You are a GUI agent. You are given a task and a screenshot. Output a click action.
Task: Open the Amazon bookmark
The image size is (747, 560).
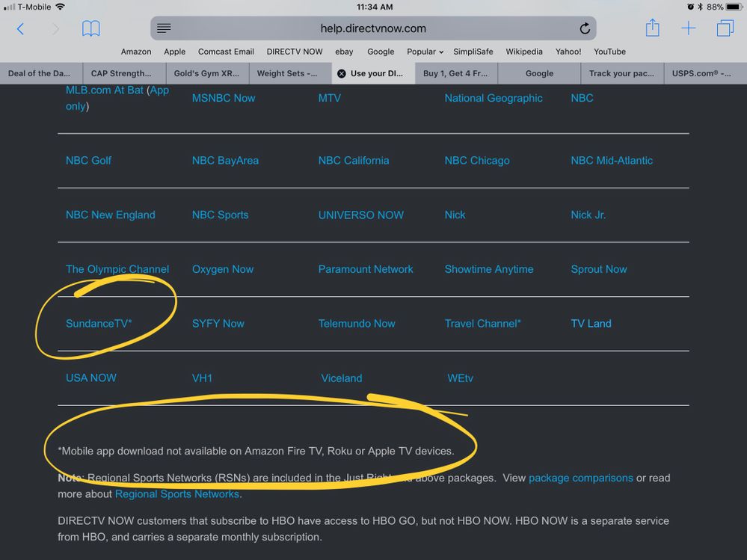pos(136,52)
